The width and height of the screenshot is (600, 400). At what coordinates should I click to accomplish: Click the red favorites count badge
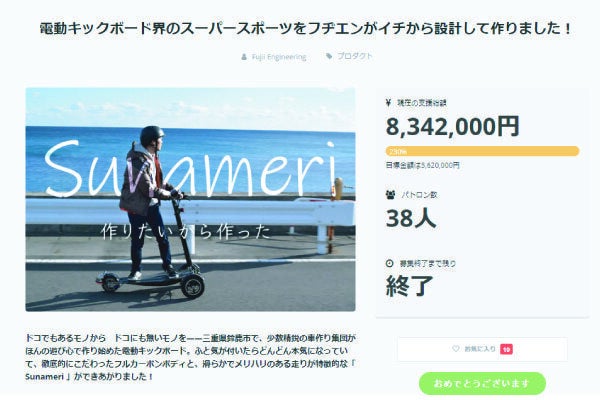[506, 349]
